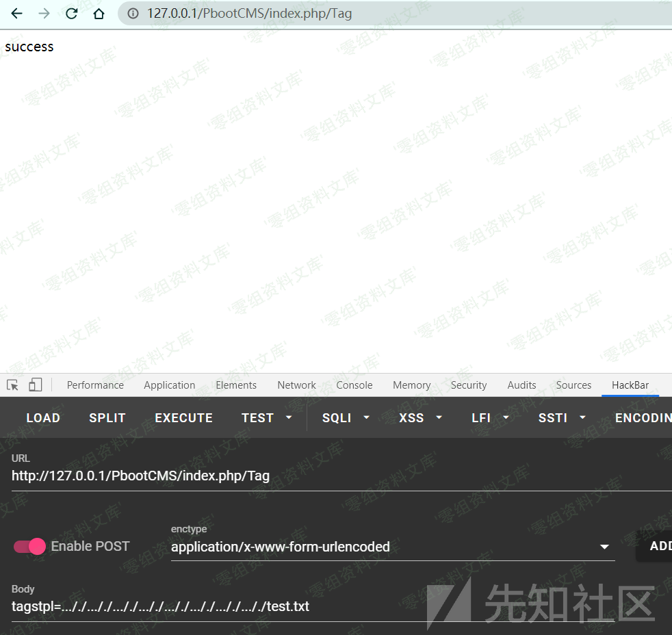Expand the LFI payload menu
The height and width of the screenshot is (635, 672).
point(490,417)
